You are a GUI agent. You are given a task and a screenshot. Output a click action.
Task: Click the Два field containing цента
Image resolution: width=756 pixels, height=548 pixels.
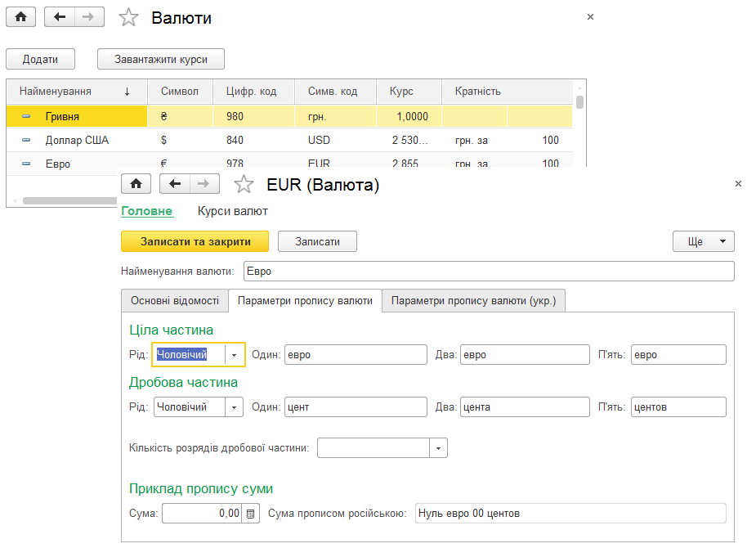coord(525,407)
